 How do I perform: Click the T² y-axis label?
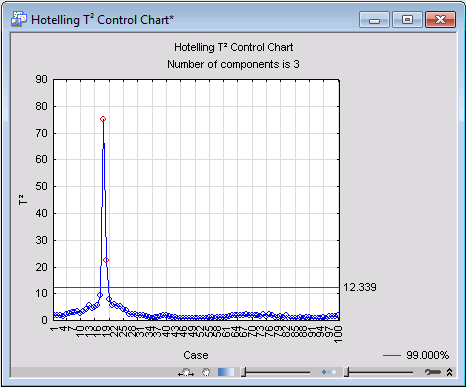(23, 199)
